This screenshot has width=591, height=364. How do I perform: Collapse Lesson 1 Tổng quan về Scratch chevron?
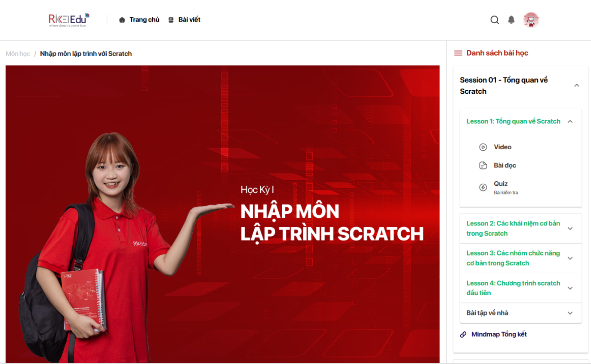(570, 122)
